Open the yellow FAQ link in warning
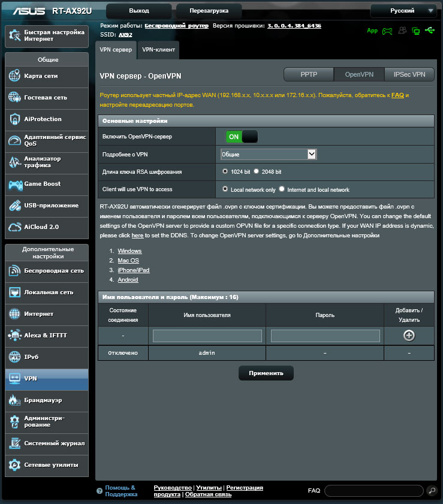The height and width of the screenshot is (504, 443). (397, 95)
